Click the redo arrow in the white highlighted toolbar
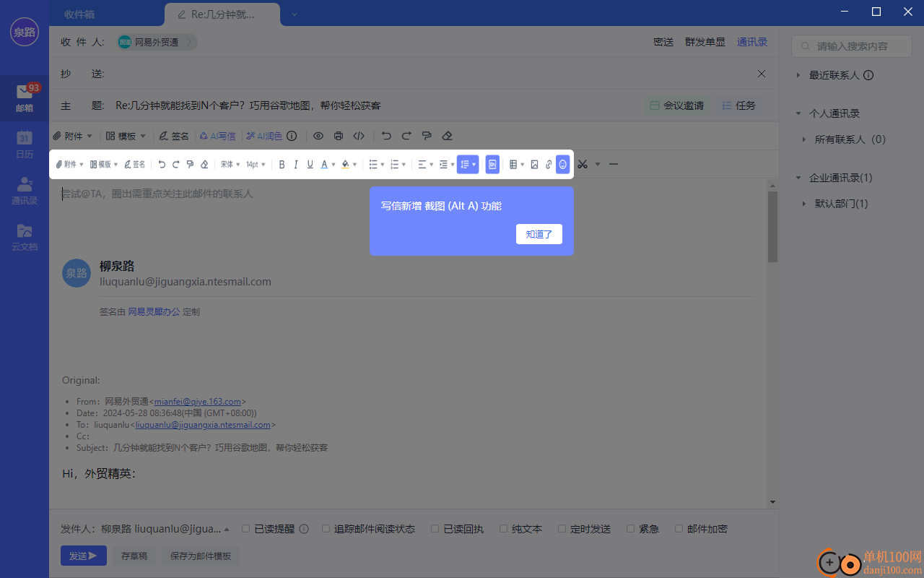Screen dimensions: 924x578 [175, 165]
